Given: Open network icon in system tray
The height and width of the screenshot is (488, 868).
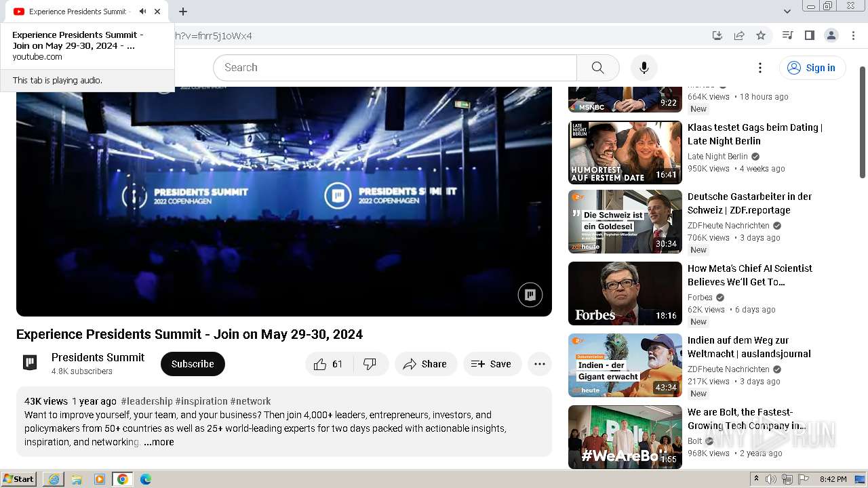Looking at the screenshot, I should click(x=787, y=479).
